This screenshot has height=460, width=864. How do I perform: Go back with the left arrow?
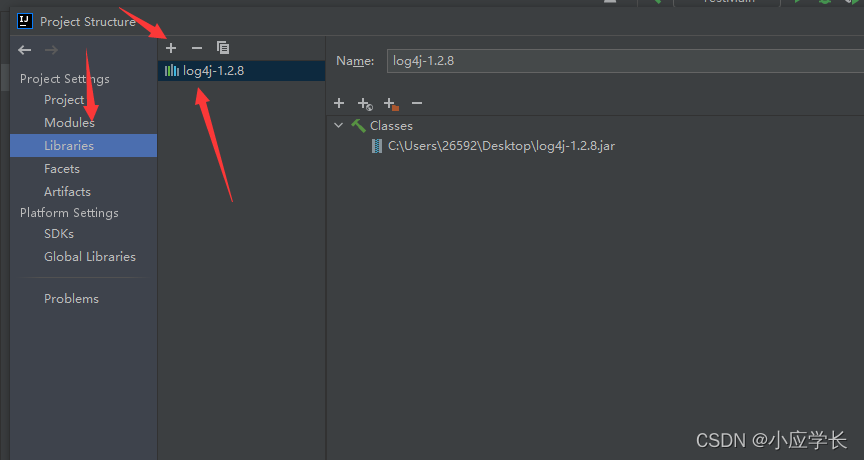click(24, 50)
